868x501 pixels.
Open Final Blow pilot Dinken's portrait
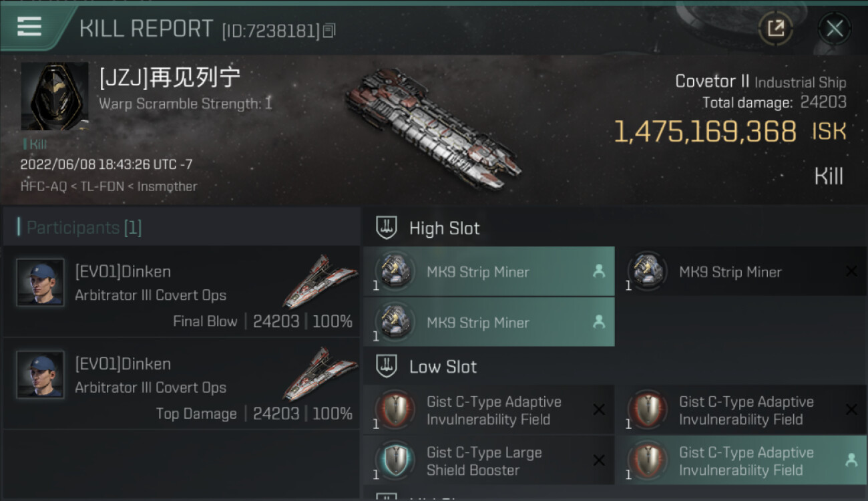click(40, 282)
